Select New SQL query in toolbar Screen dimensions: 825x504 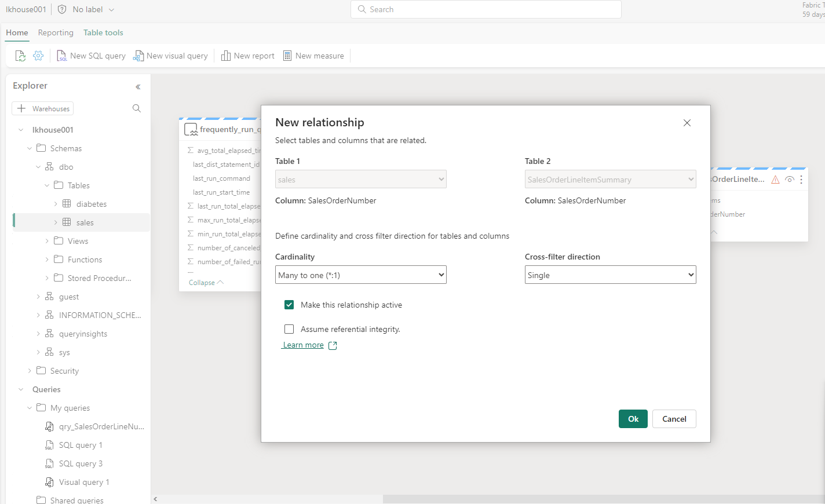coord(91,56)
